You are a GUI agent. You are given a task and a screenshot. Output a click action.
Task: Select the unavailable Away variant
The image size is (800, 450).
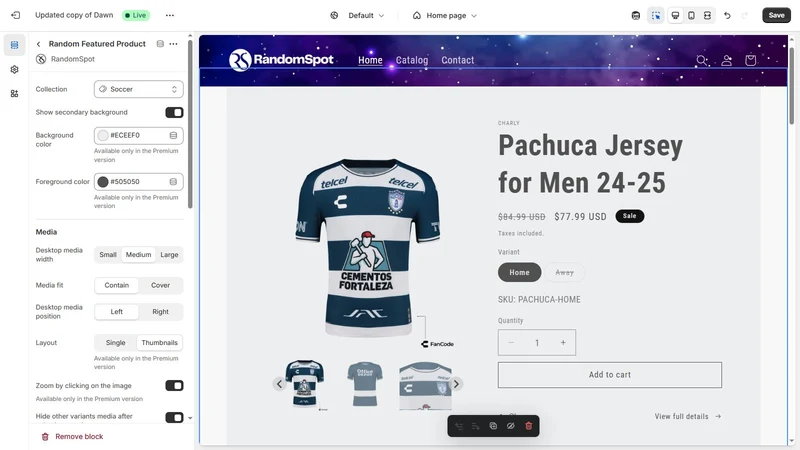click(564, 272)
